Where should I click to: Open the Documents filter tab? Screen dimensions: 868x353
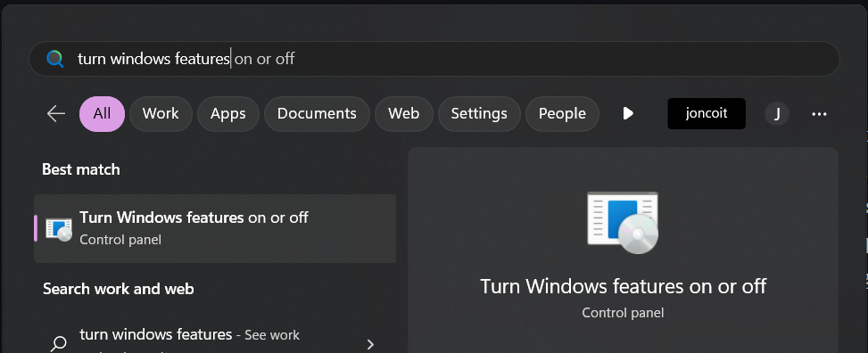(317, 114)
